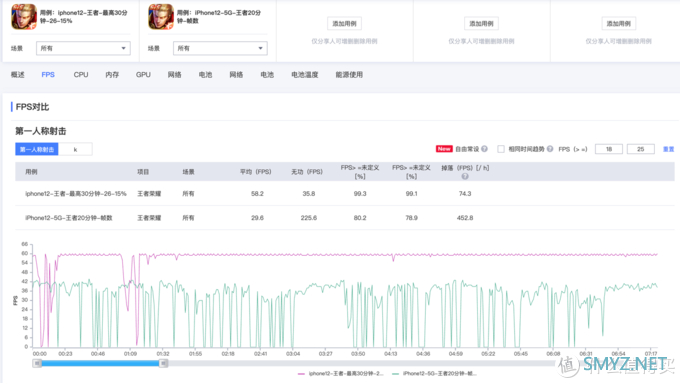
Task: Select the 第一人称射击 blue preset button
Action: click(37, 149)
